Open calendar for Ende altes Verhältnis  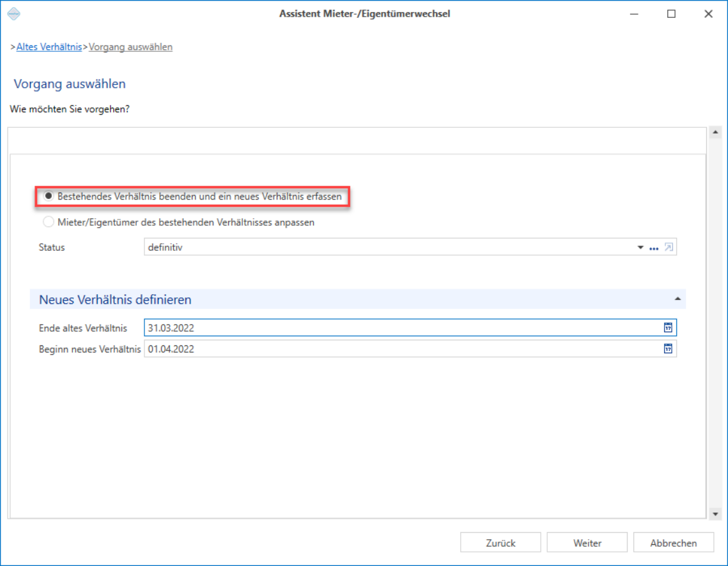(668, 327)
